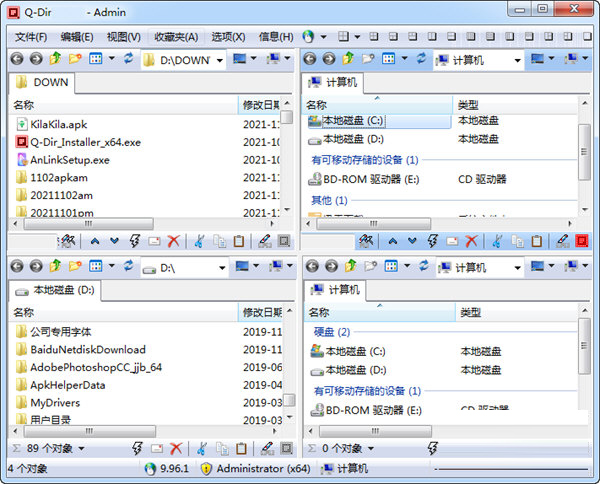Open the D:\DOWN address bar dropdown
600x484 pixels.
coord(219,60)
